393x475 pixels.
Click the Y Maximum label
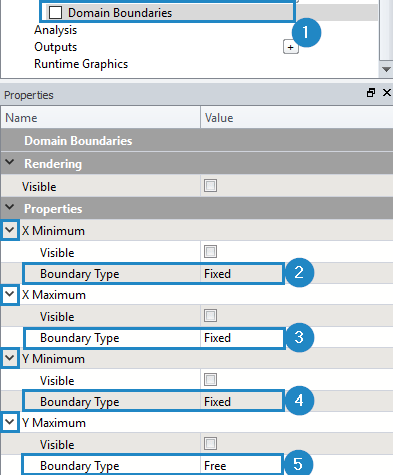pos(54,423)
